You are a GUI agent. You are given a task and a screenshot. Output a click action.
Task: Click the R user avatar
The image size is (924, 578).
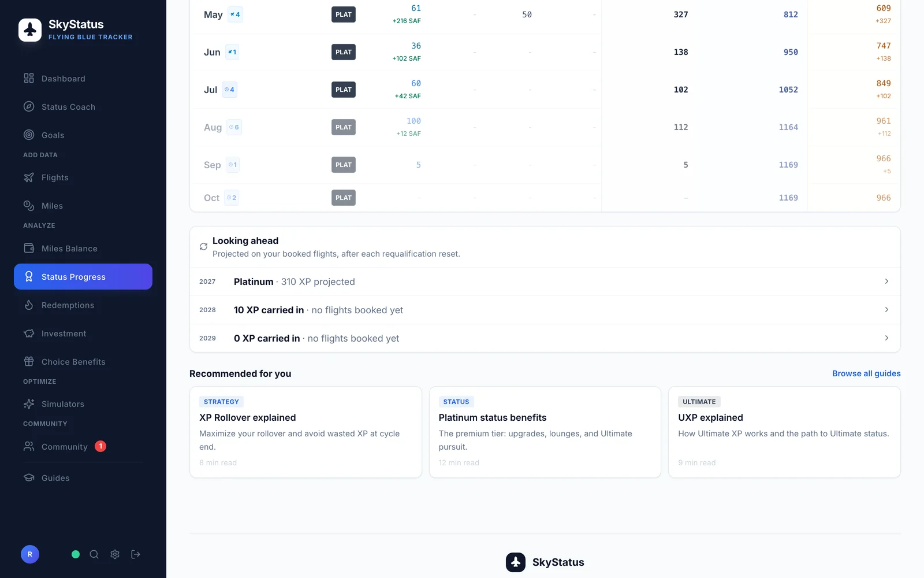(x=30, y=554)
